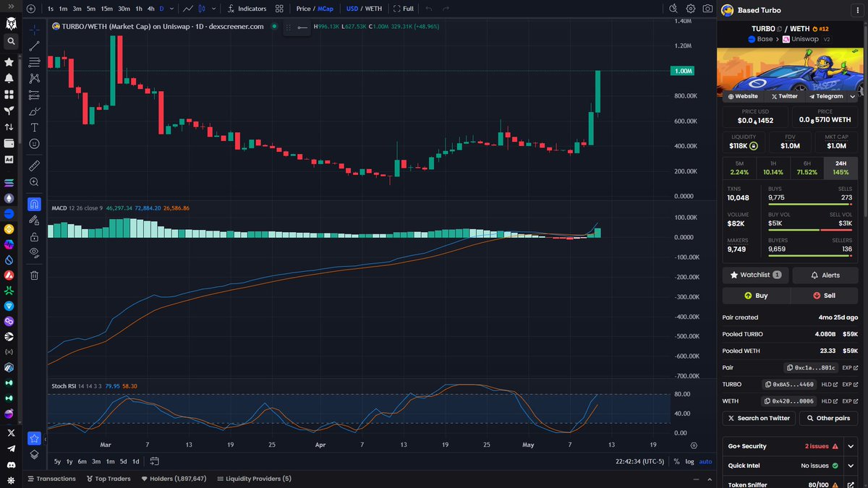Viewport: 868px width, 488px height.
Task: Click the red Sell button
Action: click(825, 295)
